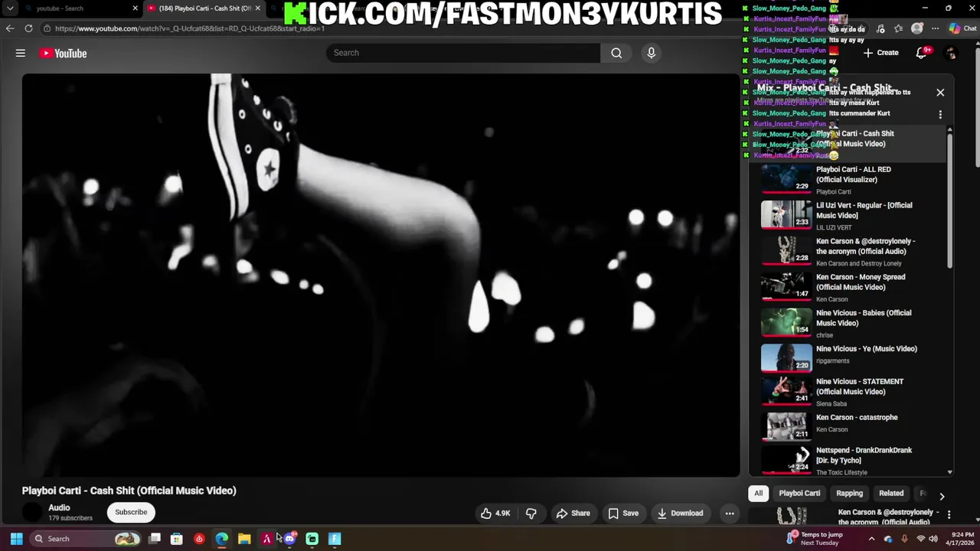Open Mix playlist three-dot options

940,114
